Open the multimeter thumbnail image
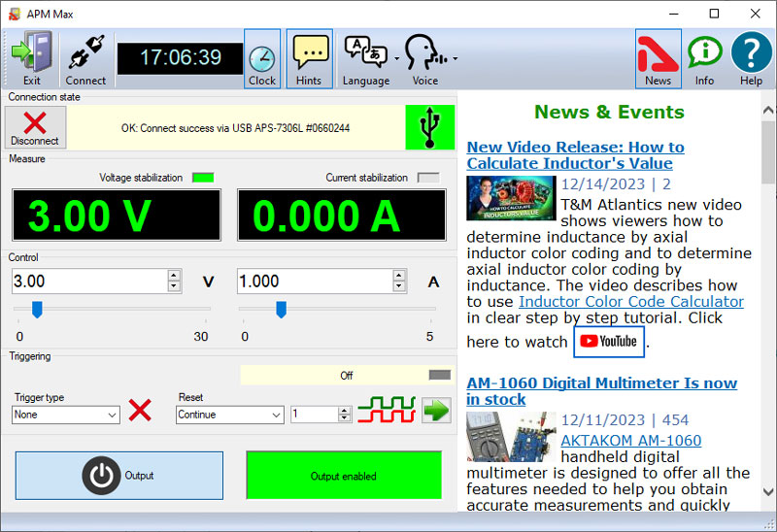The height and width of the screenshot is (532, 777). tap(511, 437)
